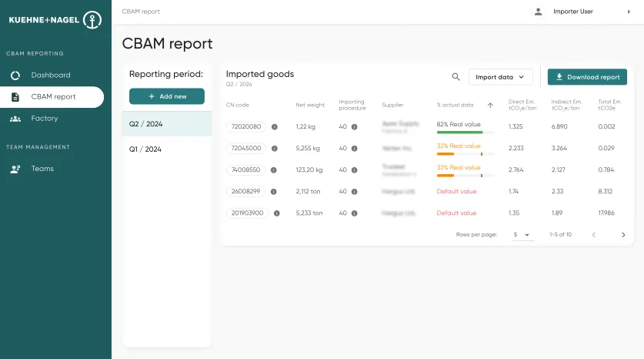Go to next page of table rows

point(623,235)
